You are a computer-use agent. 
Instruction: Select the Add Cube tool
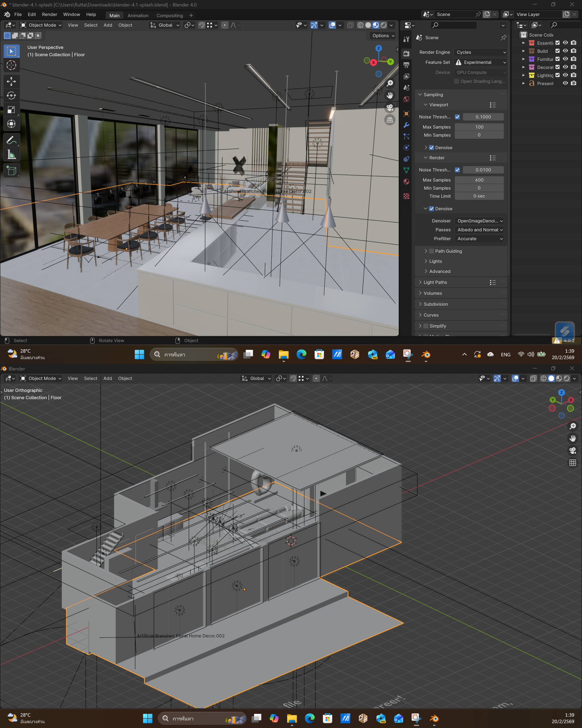click(11, 171)
